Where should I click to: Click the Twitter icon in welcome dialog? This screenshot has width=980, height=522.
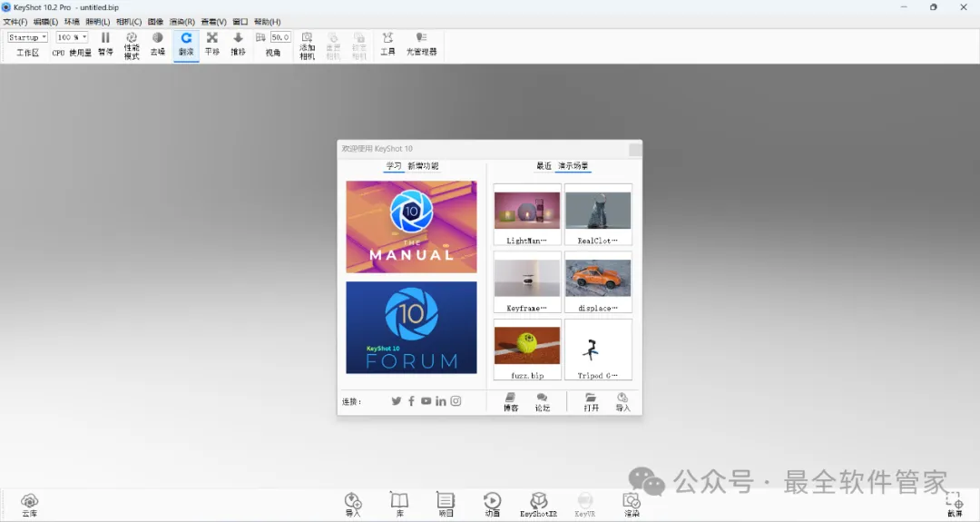(397, 401)
